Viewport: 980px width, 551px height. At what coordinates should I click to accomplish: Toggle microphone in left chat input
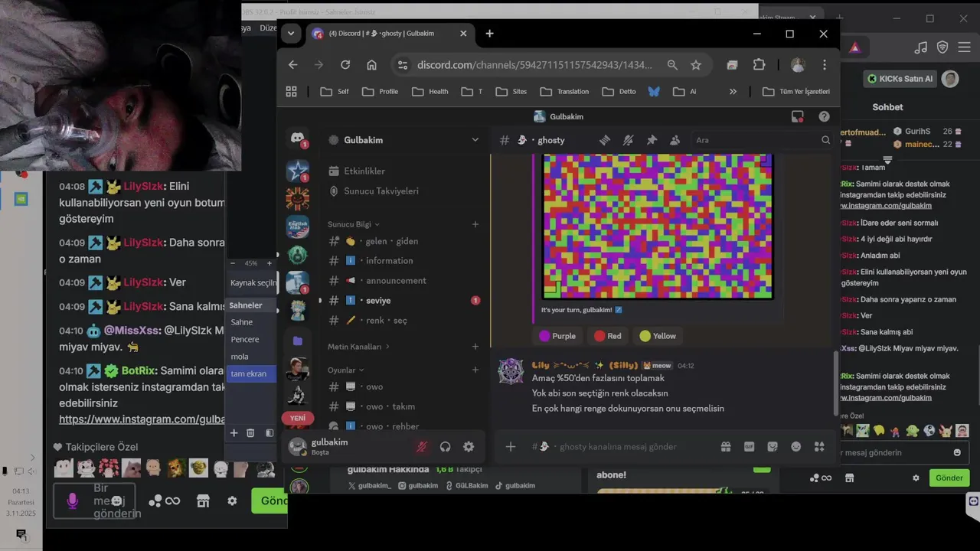click(x=72, y=500)
